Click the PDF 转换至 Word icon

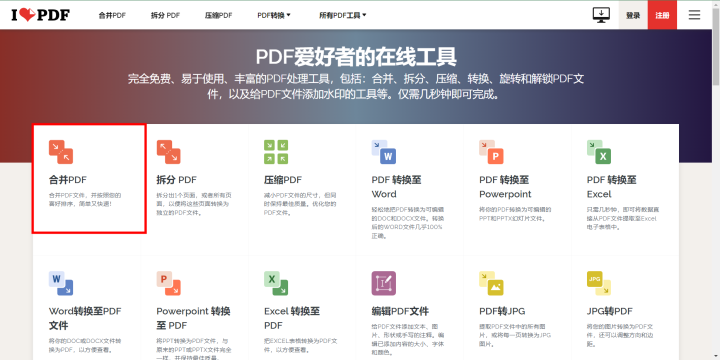tap(384, 152)
